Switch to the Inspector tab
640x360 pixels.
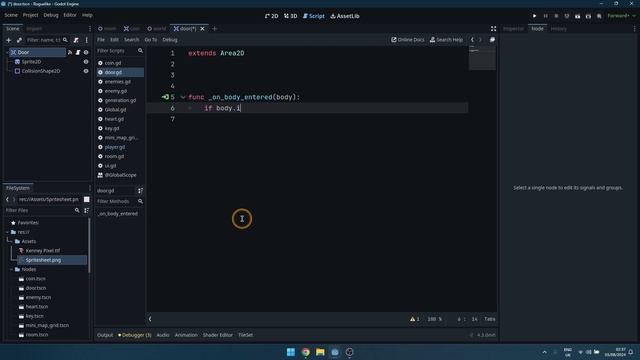point(513,29)
